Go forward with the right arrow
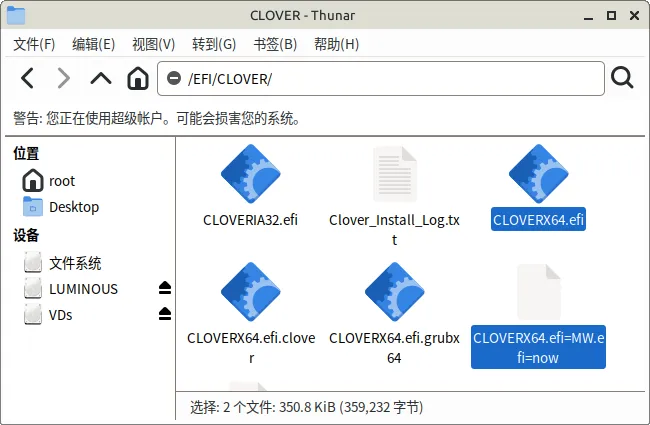Screen dimensions: 650x425 [63, 78]
